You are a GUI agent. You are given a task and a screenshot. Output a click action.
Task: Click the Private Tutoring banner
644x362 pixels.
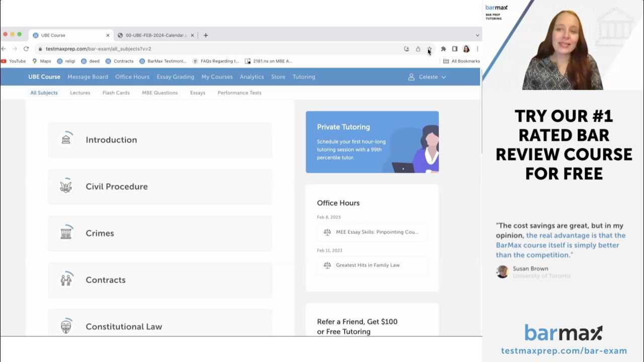372,142
